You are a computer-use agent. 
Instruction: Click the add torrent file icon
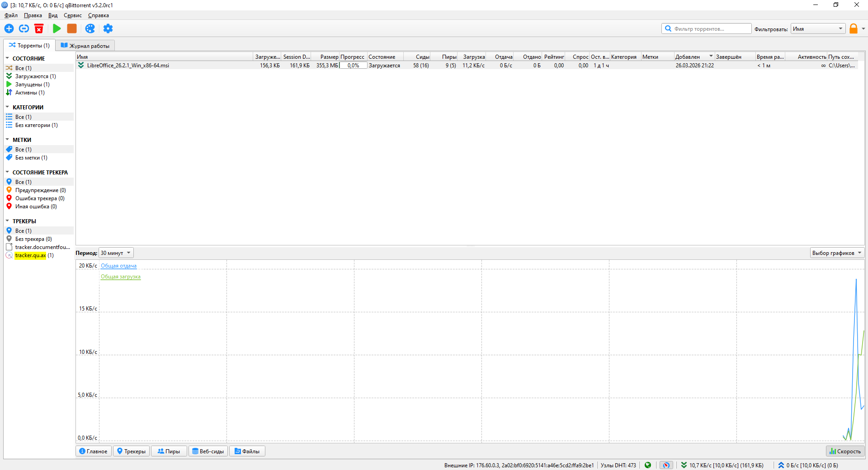coord(9,28)
